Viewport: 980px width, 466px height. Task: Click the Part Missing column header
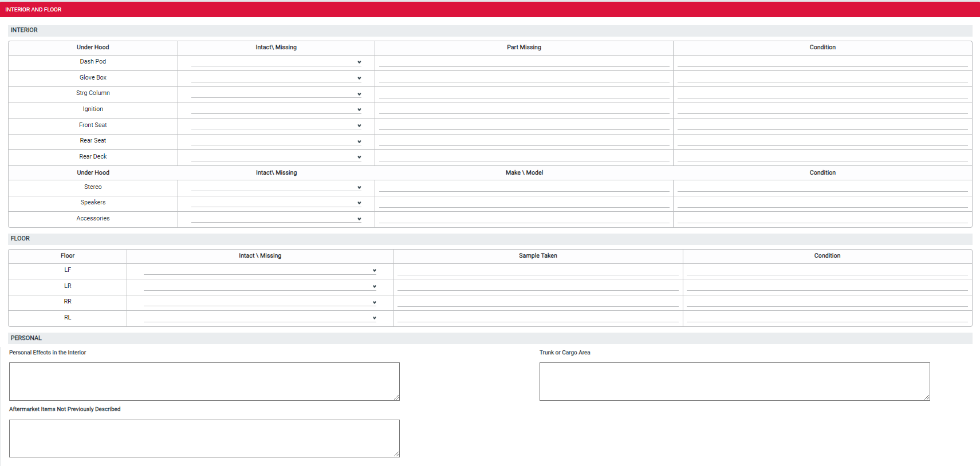[x=524, y=48]
